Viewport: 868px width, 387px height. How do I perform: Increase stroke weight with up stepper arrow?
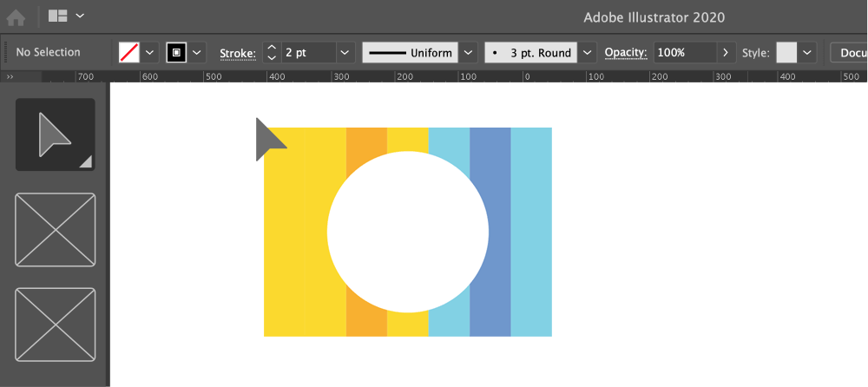pos(271,47)
